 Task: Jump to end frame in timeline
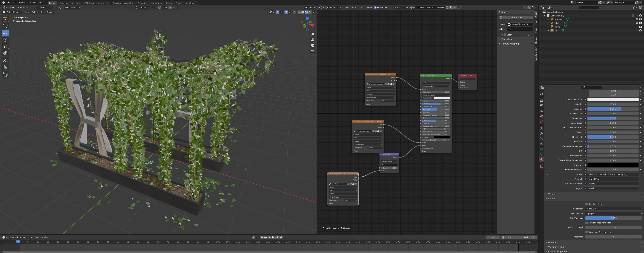[281, 237]
